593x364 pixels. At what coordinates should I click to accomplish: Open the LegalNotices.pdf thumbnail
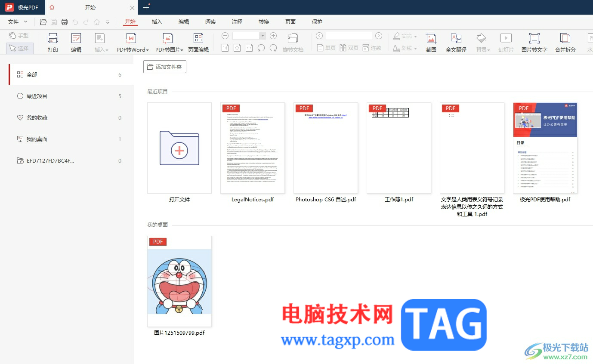253,148
